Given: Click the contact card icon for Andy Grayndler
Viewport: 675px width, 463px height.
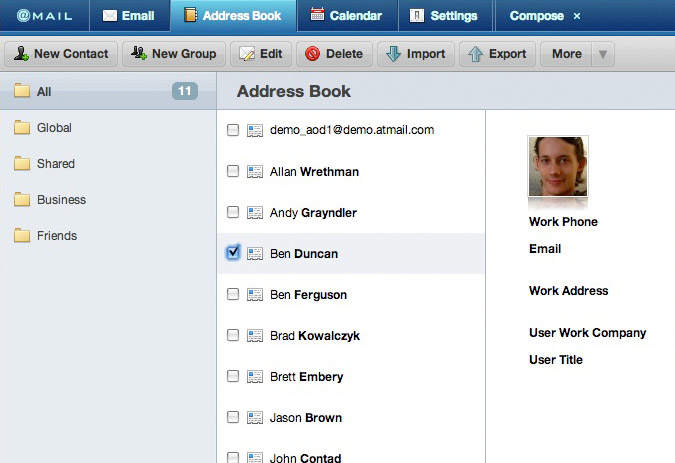Looking at the screenshot, I should point(255,213).
